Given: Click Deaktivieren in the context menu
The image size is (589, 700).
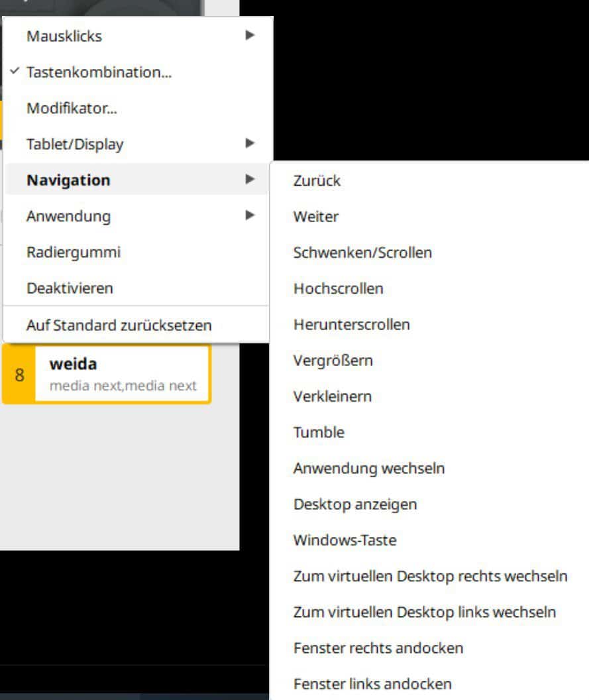Looking at the screenshot, I should [70, 288].
